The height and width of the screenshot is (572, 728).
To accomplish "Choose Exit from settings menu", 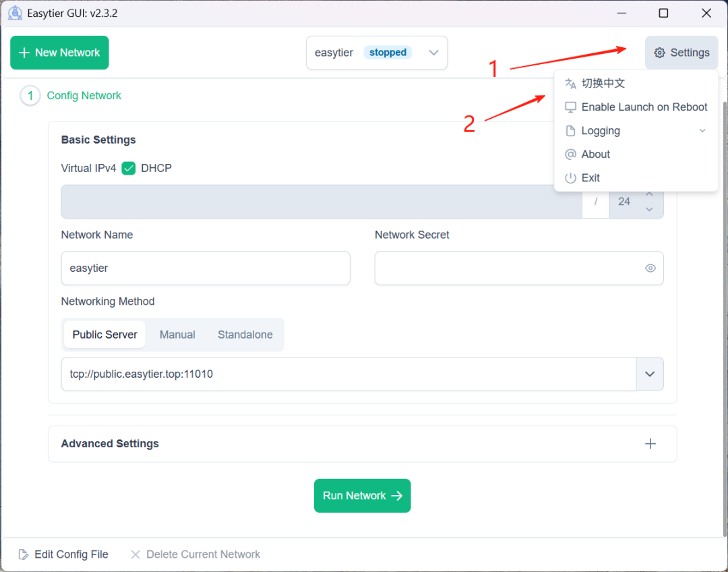I will pyautogui.click(x=636, y=178).
